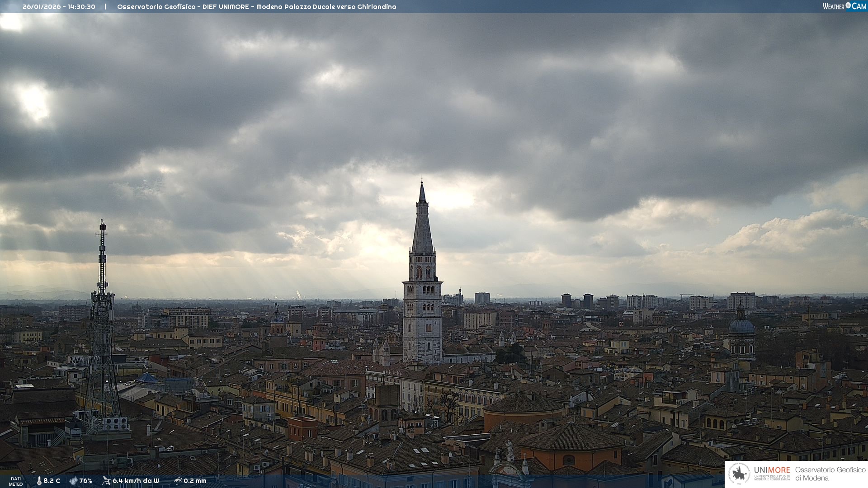Image resolution: width=868 pixels, height=488 pixels.
Task: Click the 0.2 mm rainfall value
Action: (x=195, y=481)
